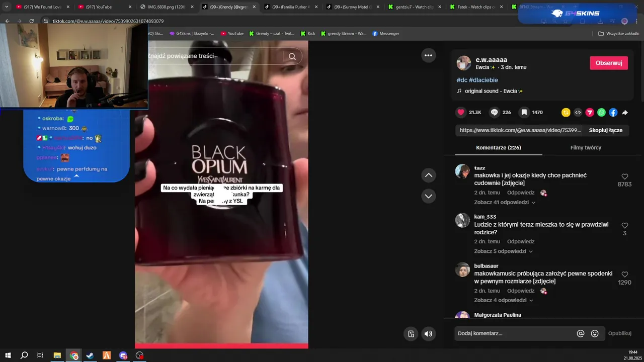Switch to '(917) We Found Love' browser tab

pos(42,7)
